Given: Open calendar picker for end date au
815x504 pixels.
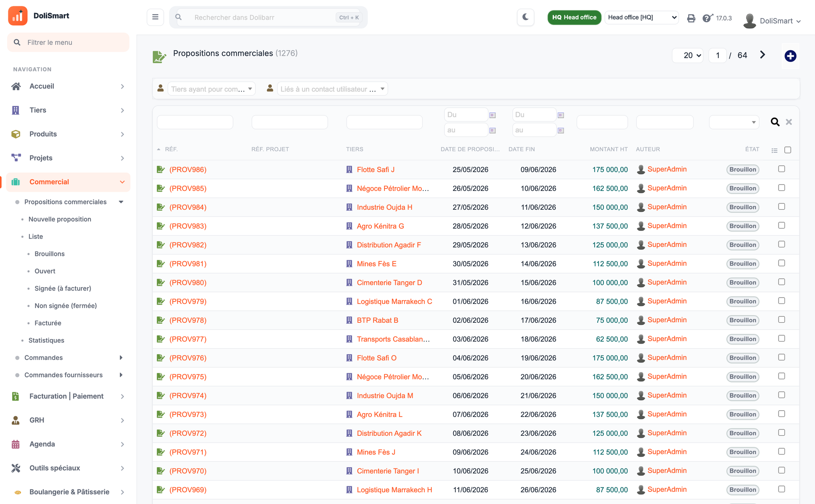Looking at the screenshot, I should [x=561, y=131].
